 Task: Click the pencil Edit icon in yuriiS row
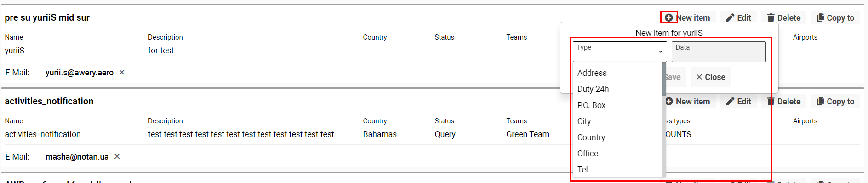tap(730, 17)
